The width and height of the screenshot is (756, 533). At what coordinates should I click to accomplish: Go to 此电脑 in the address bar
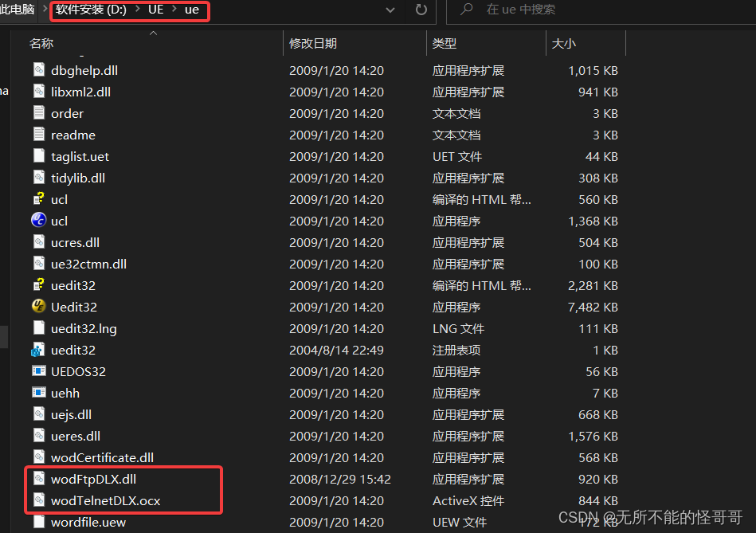[18, 10]
